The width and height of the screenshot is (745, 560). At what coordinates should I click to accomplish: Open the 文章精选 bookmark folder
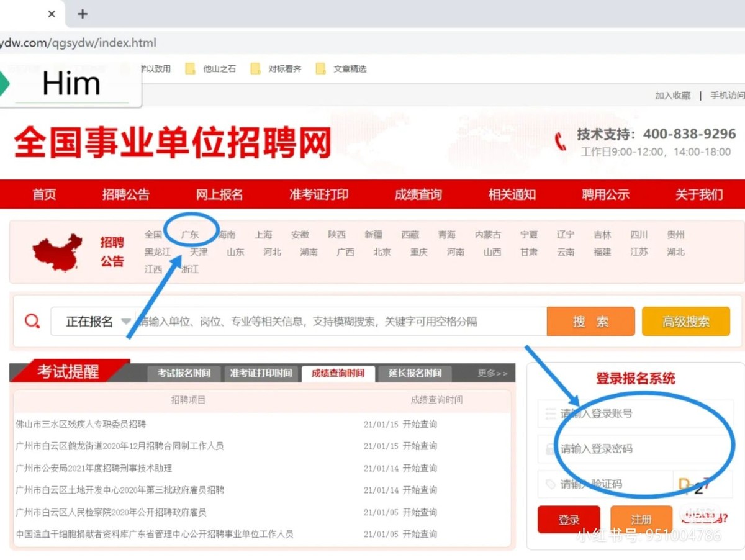(341, 69)
